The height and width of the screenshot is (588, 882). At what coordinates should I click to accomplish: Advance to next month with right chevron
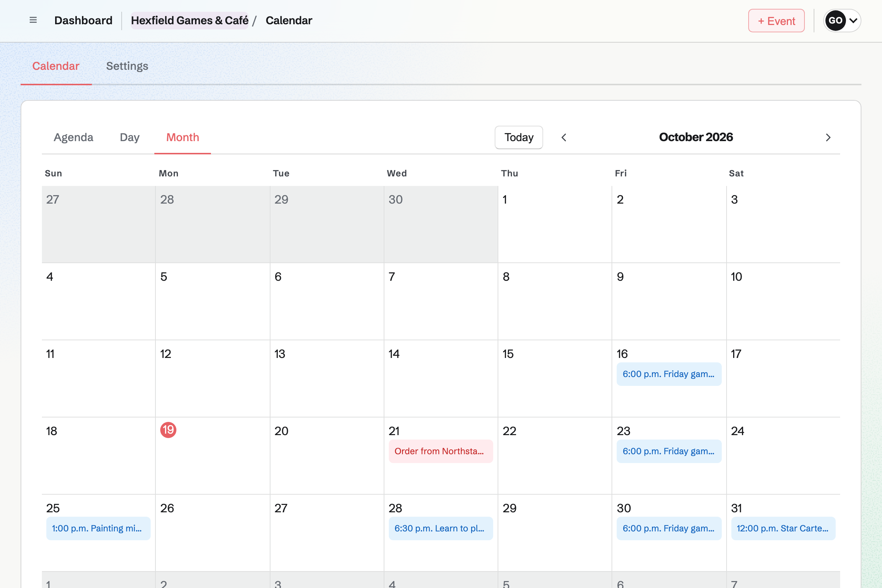coord(828,137)
